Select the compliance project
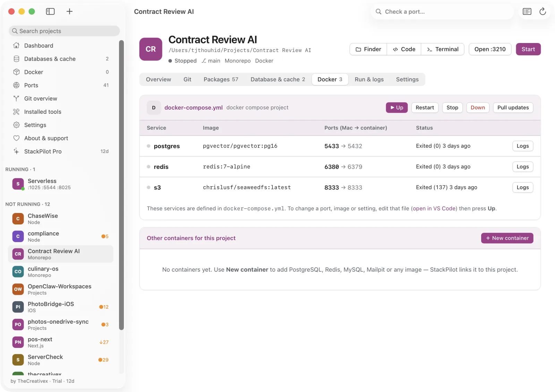The image size is (555, 392). tap(61, 236)
